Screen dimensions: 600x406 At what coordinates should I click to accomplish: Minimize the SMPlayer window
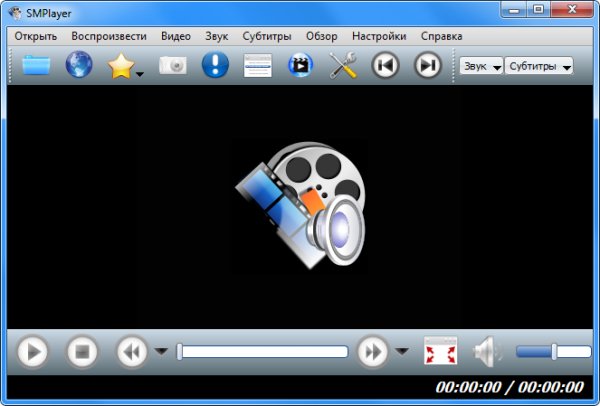514,10
